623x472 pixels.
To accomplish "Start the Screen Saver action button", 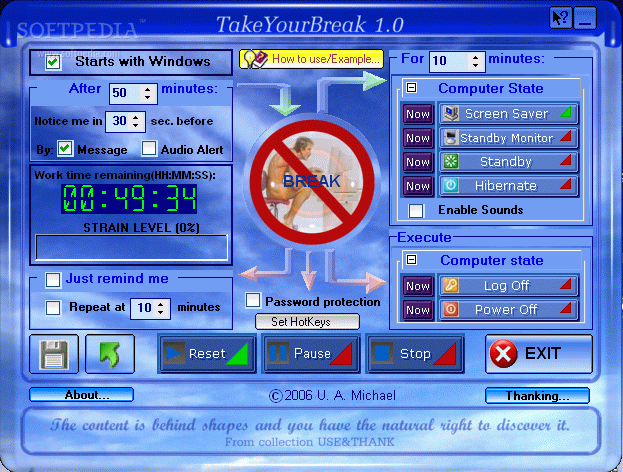I will click(509, 114).
